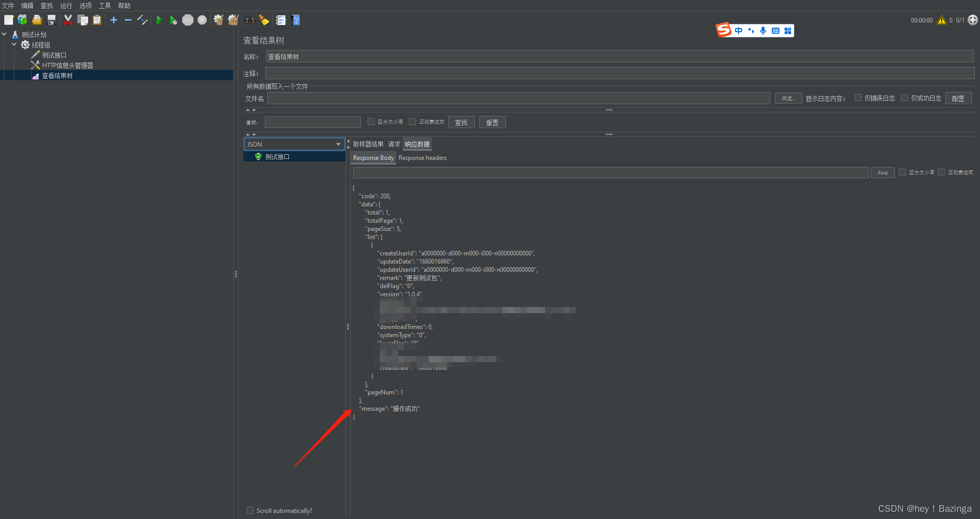Screen dimensions: 980x519
Task: Click the blue plus Expand All icon
Action: tap(114, 20)
